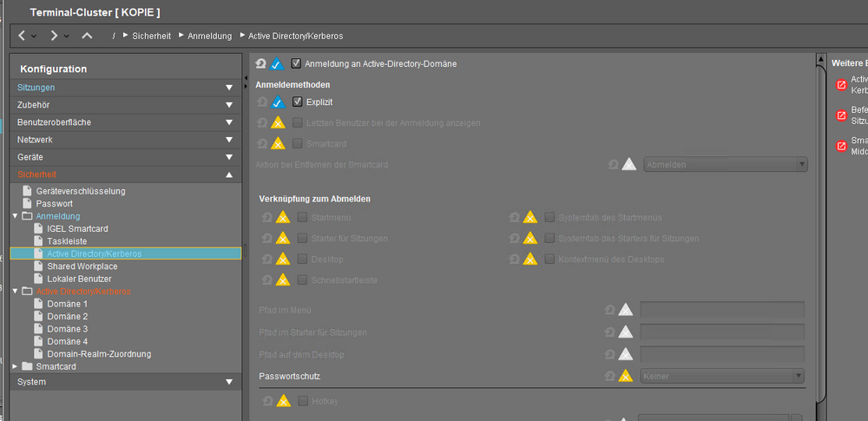This screenshot has height=421, width=868.
Task: Click the forward navigation arrow
Action: (x=54, y=36)
